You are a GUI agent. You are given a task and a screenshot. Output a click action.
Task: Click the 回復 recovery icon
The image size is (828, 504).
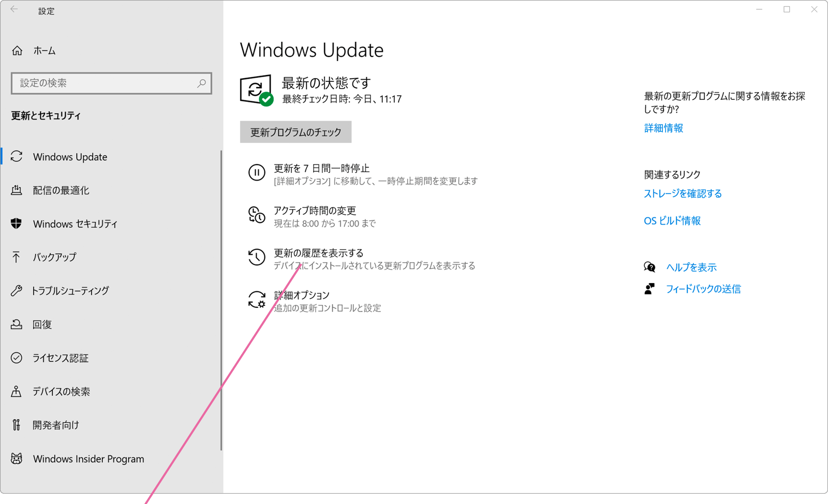click(17, 324)
